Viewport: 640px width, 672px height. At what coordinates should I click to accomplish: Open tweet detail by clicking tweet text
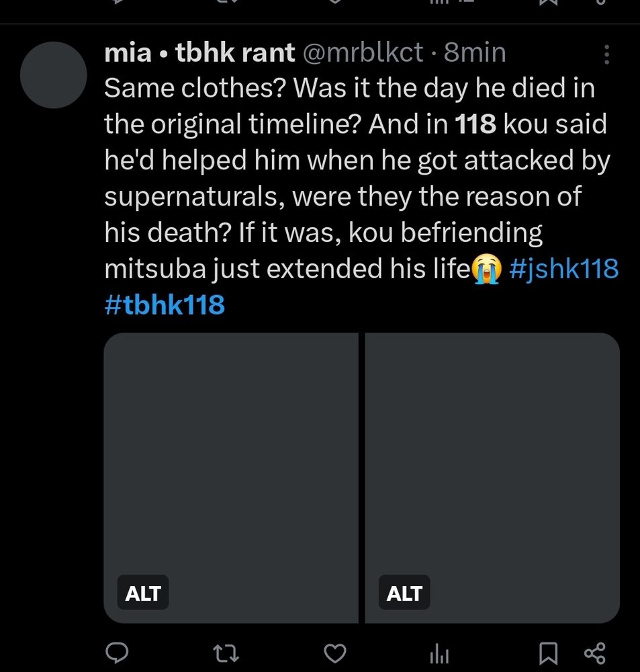click(x=358, y=178)
